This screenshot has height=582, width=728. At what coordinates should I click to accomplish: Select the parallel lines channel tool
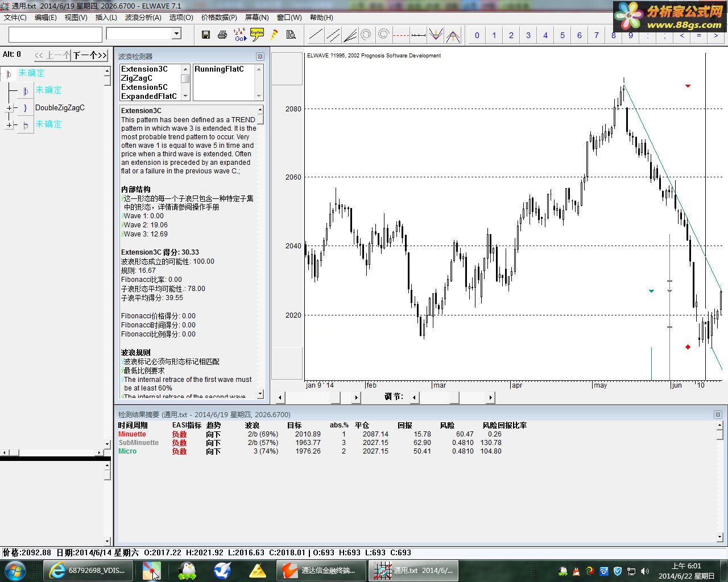coord(333,35)
